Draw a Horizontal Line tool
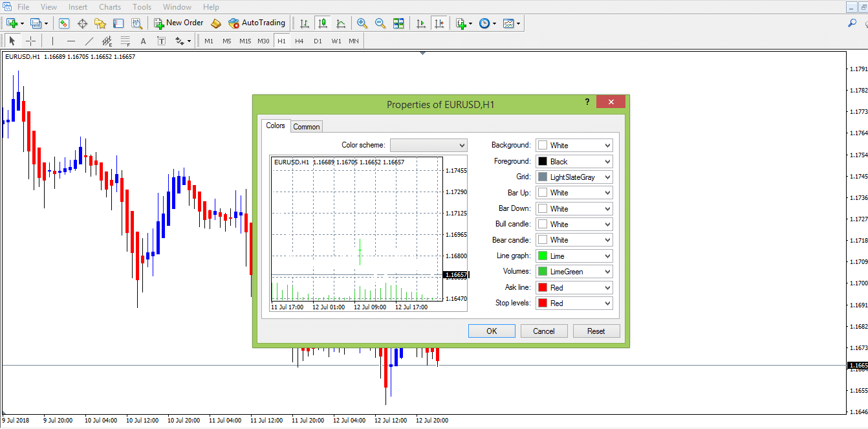Image resolution: width=868 pixels, height=429 pixels. coord(71,41)
